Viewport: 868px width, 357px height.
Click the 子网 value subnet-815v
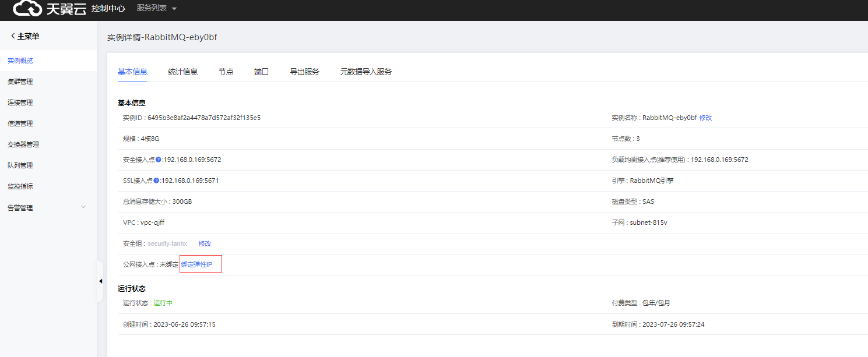(x=648, y=222)
